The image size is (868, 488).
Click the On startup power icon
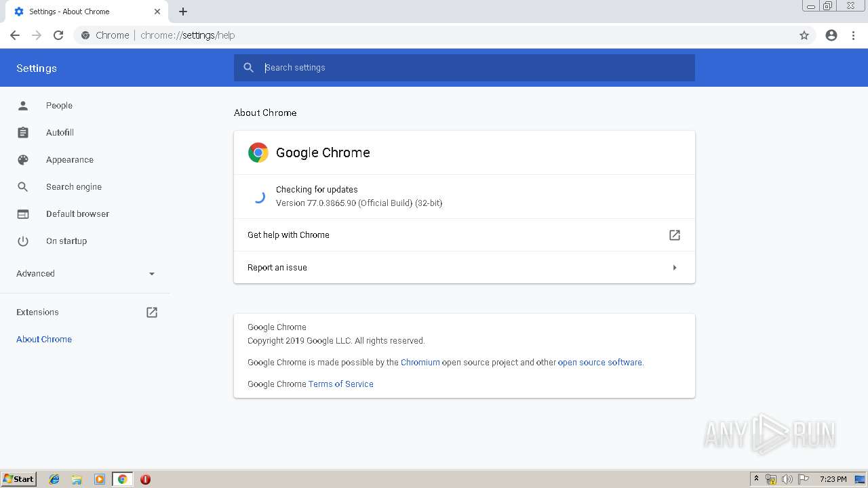pyautogui.click(x=23, y=241)
